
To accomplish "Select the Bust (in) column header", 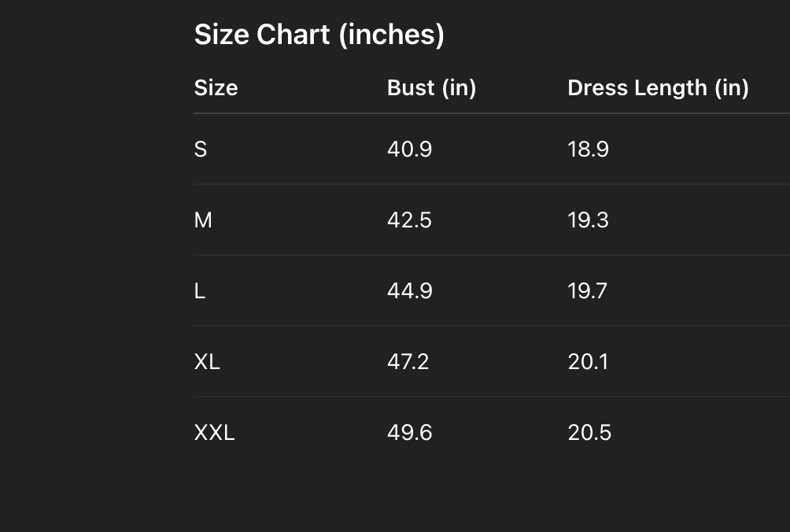I will 431,87.
